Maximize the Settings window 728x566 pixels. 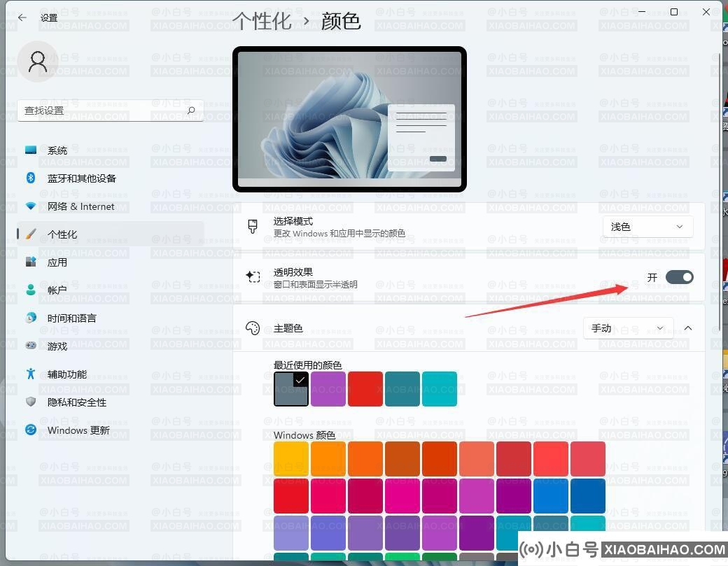pyautogui.click(x=673, y=12)
